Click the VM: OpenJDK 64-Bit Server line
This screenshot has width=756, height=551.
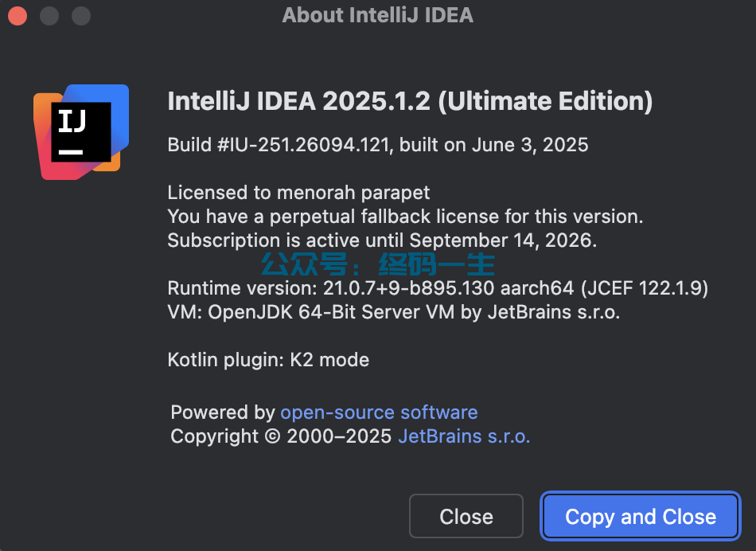pyautogui.click(x=393, y=312)
